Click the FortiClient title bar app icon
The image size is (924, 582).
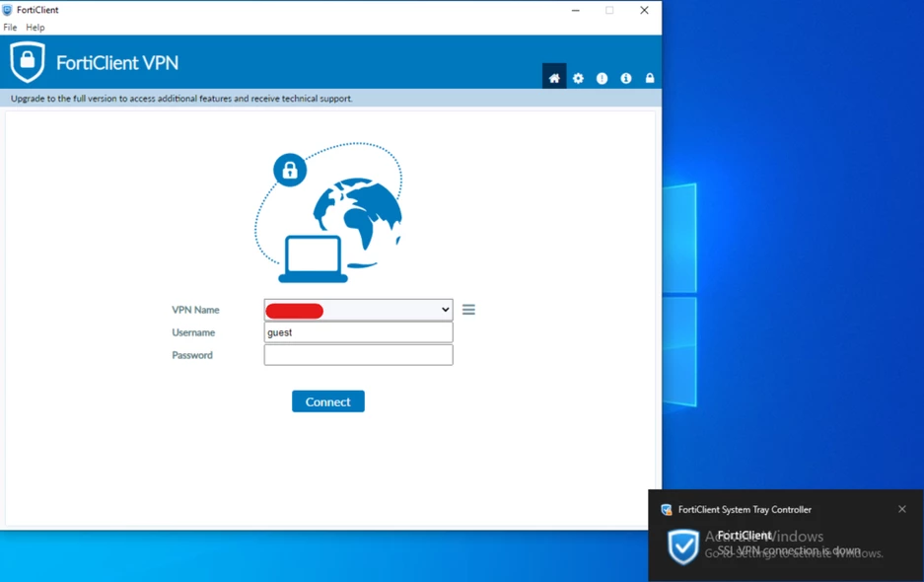click(x=7, y=10)
